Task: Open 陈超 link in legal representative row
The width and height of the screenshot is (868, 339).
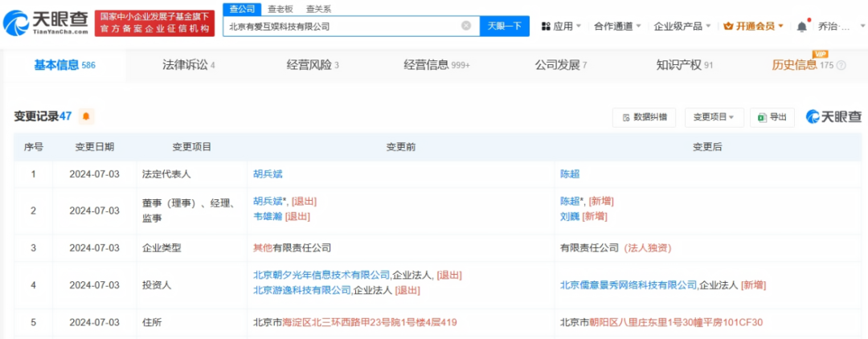Action: coord(570,174)
